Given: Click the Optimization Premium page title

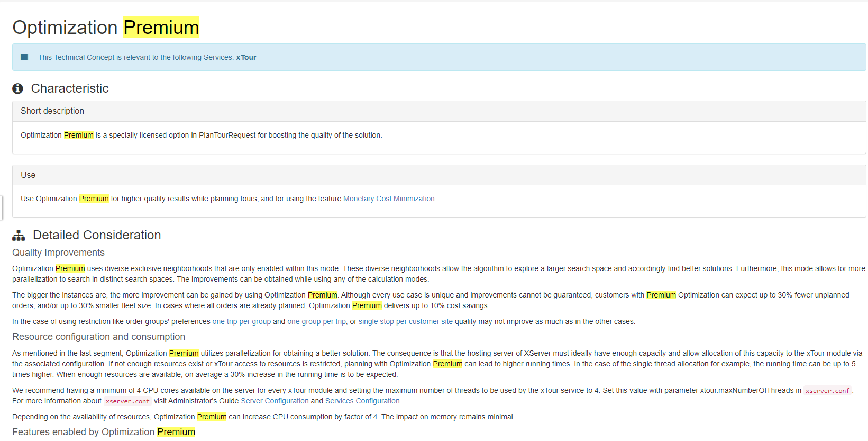Looking at the screenshot, I should (106, 28).
